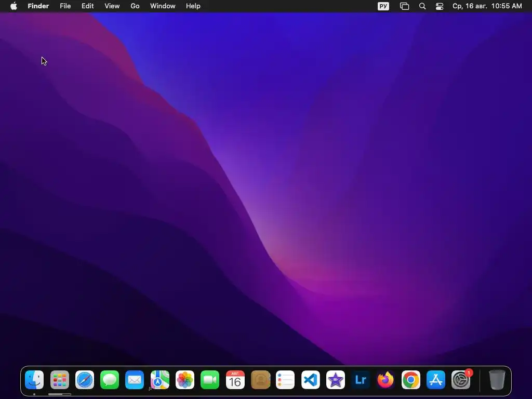The width and height of the screenshot is (532, 399).
Task: Open the Help menu
Action: pos(193,6)
